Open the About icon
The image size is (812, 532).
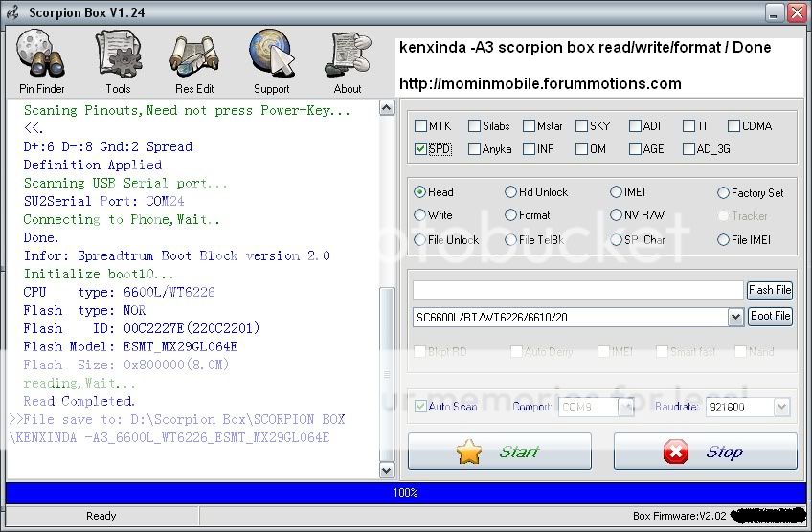pos(348,55)
